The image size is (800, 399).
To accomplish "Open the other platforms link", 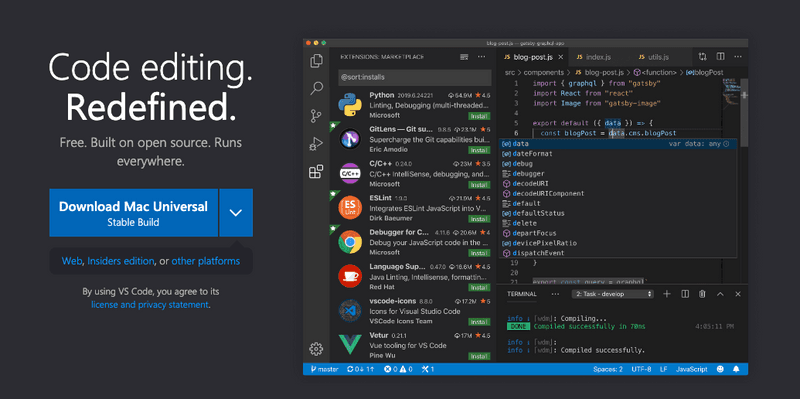I will [x=206, y=261].
